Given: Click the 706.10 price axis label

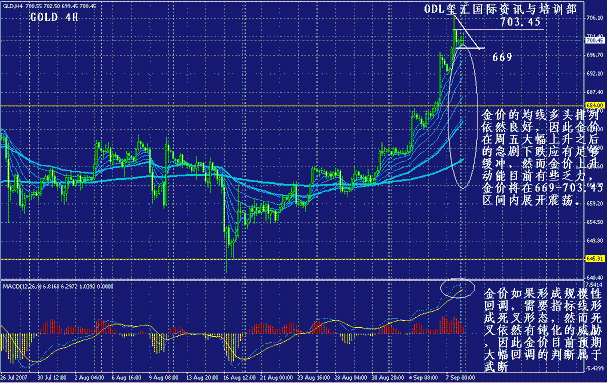Looking at the screenshot, I should 595,18.
